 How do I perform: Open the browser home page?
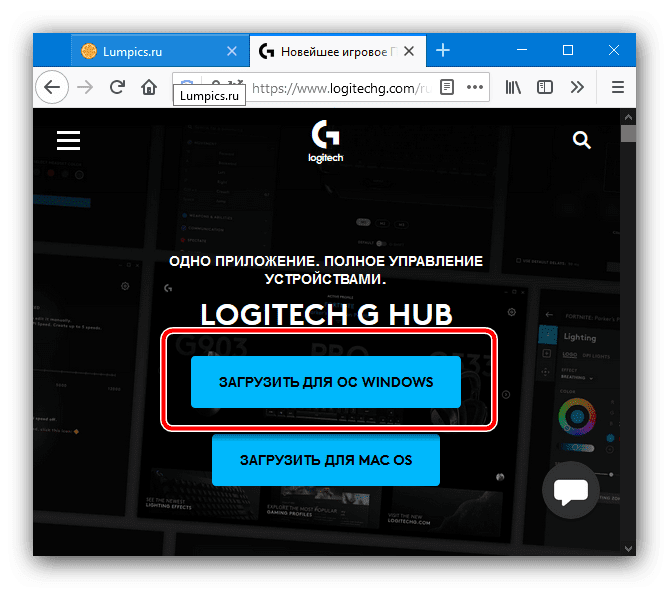[x=149, y=87]
